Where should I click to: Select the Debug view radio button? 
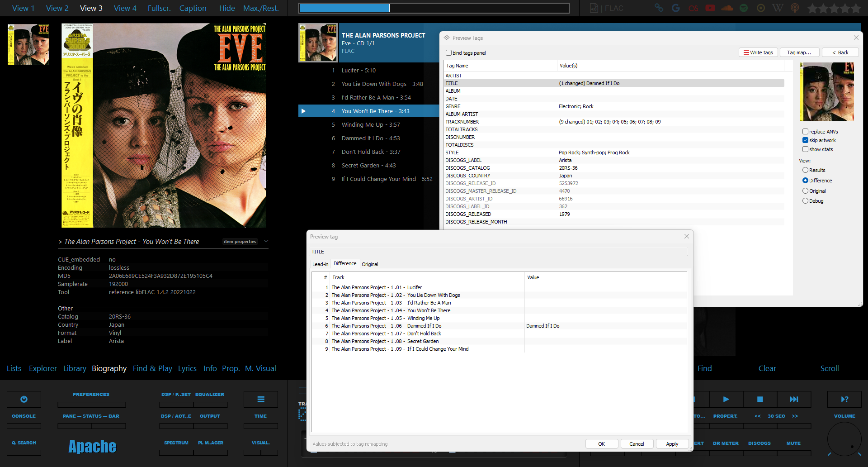coord(805,201)
